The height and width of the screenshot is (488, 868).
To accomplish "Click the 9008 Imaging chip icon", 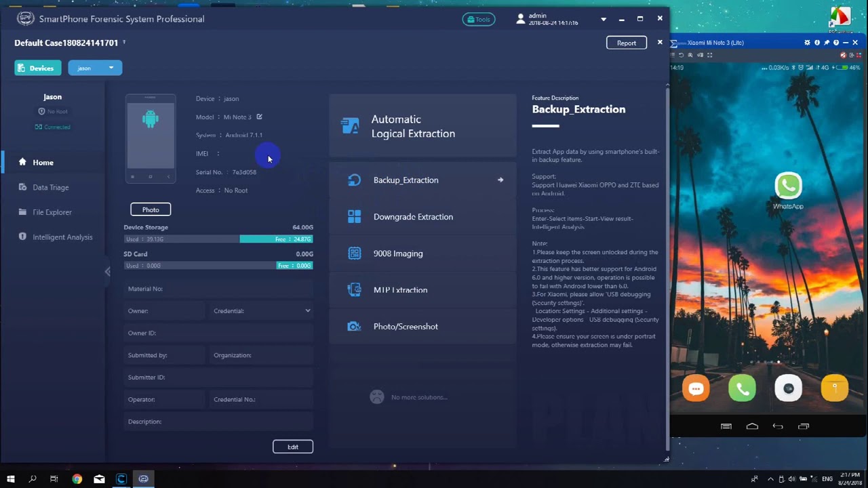I will [354, 253].
